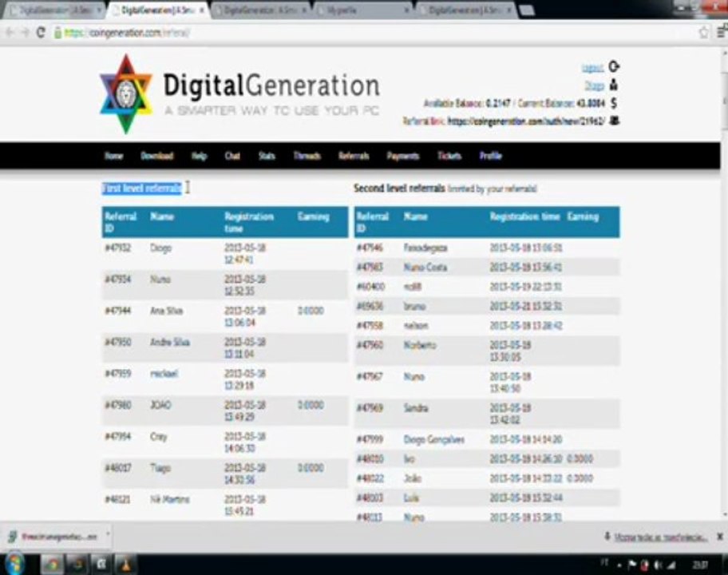This screenshot has width=728, height=575.
Task: Click referral ID #47932 cell
Action: coord(118,248)
